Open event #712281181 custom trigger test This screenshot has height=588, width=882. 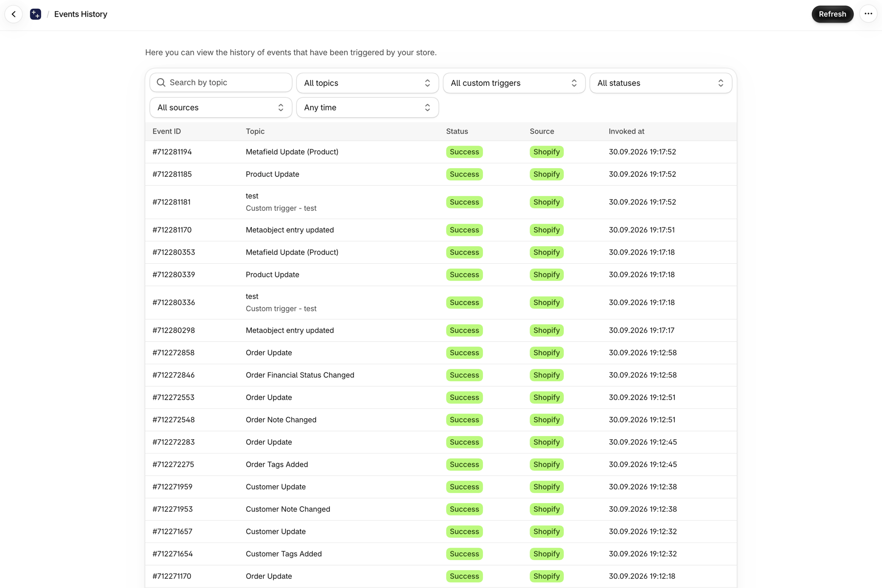[441, 202]
